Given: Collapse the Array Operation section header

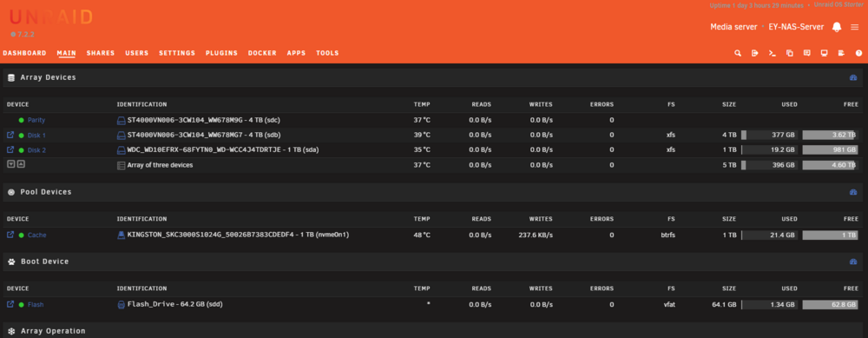Looking at the screenshot, I should 434,331.
